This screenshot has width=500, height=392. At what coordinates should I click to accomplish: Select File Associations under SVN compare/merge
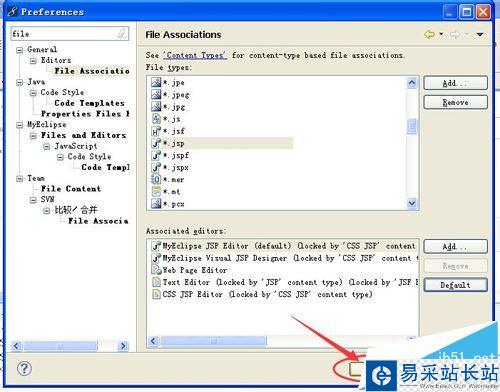pos(98,221)
